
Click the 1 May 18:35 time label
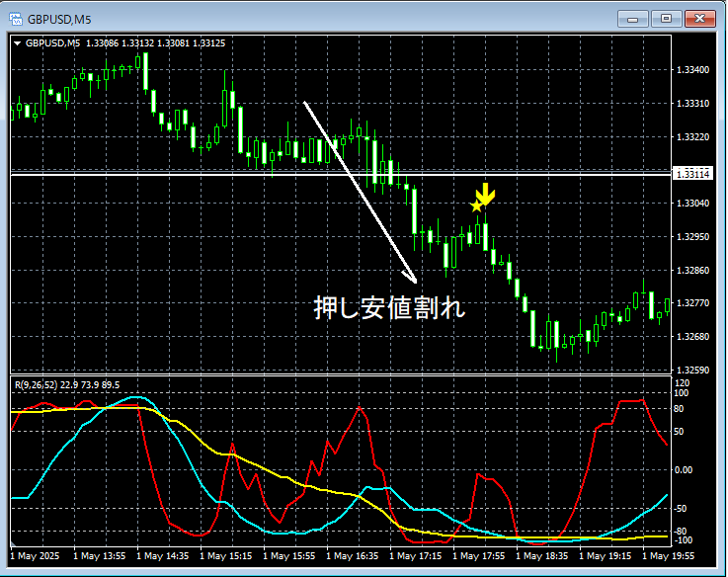click(x=541, y=556)
